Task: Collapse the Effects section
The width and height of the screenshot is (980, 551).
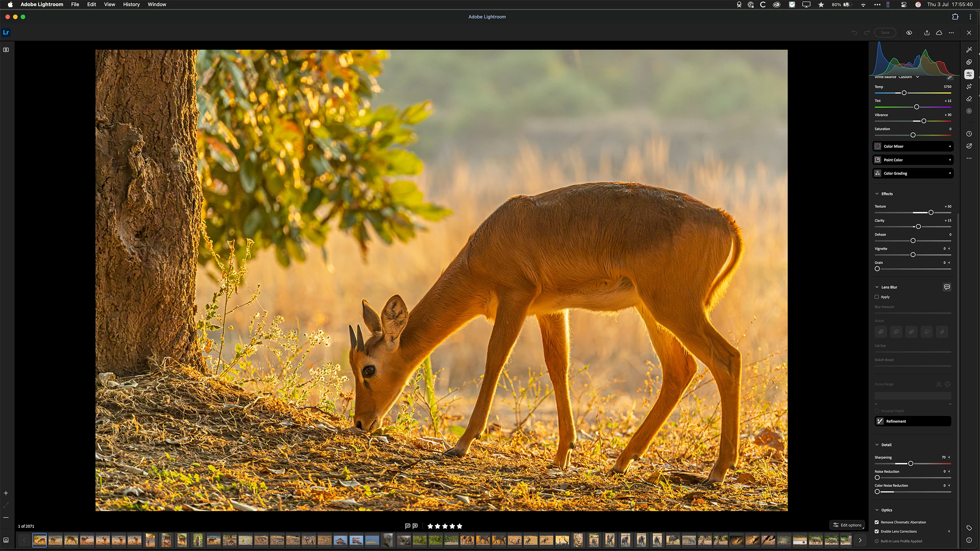Action: [877, 194]
